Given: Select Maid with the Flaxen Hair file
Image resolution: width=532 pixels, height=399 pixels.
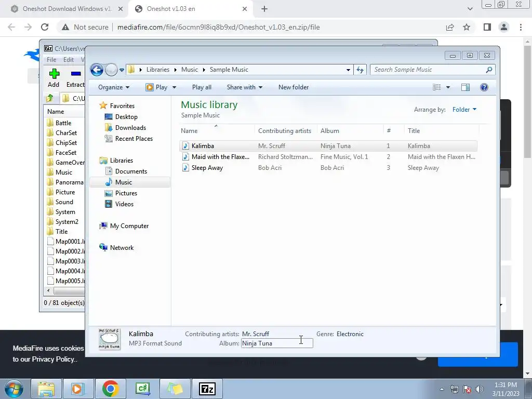Looking at the screenshot, I should [328, 157].
